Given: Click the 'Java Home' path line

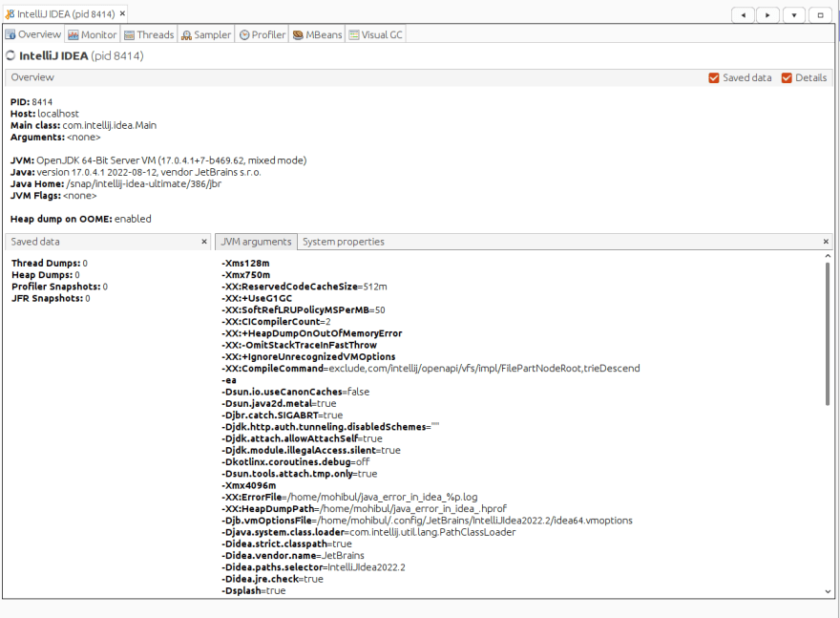Looking at the screenshot, I should [115, 183].
